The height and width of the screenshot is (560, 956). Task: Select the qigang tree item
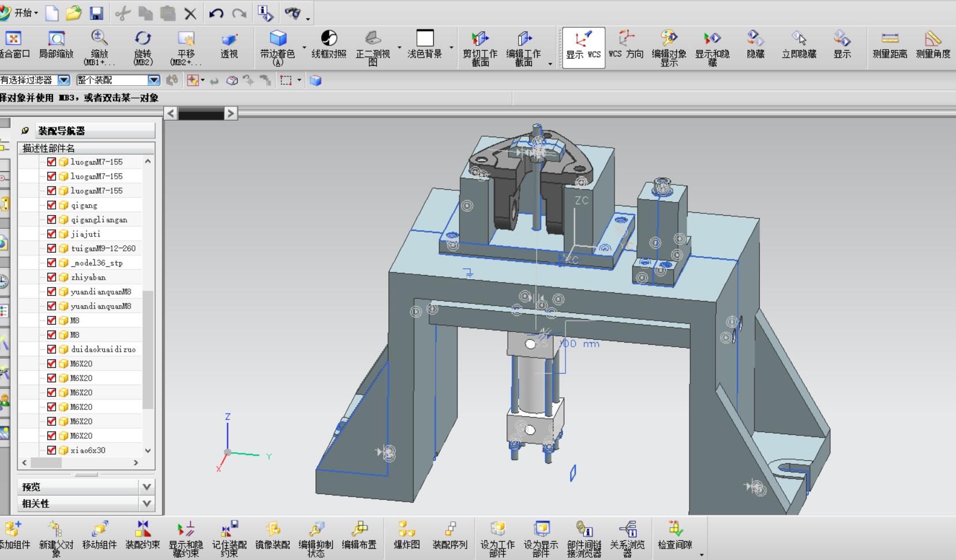point(84,205)
